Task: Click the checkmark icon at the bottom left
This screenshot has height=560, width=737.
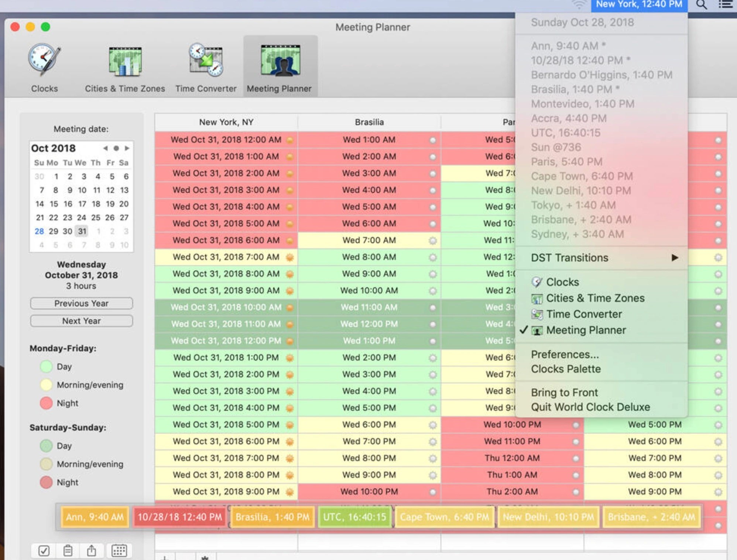Action: (44, 551)
